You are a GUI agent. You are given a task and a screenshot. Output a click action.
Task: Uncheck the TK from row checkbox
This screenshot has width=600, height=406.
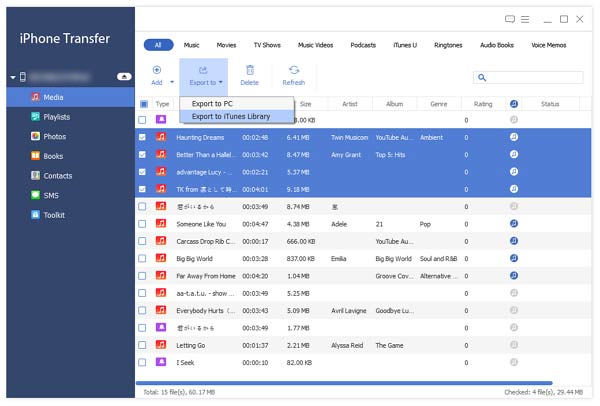click(142, 189)
